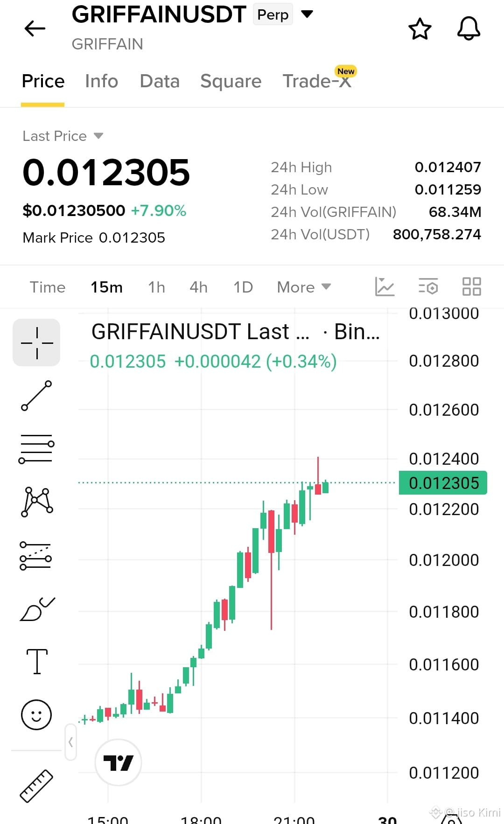Viewport: 504px width, 824px height.
Task: Select the crosshair cursor tool
Action: tap(37, 342)
